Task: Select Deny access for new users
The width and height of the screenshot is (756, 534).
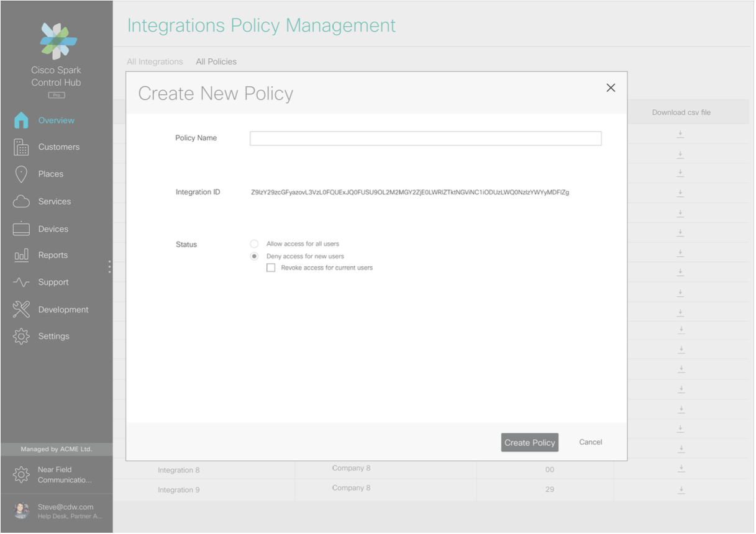Action: (x=254, y=256)
